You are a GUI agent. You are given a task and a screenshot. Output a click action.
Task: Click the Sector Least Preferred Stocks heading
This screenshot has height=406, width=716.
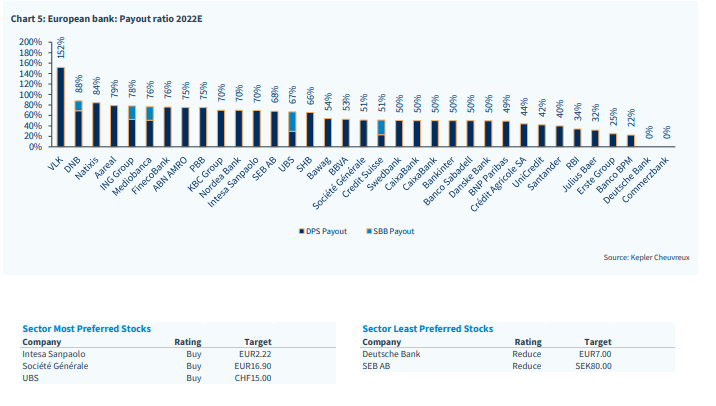tap(428, 329)
